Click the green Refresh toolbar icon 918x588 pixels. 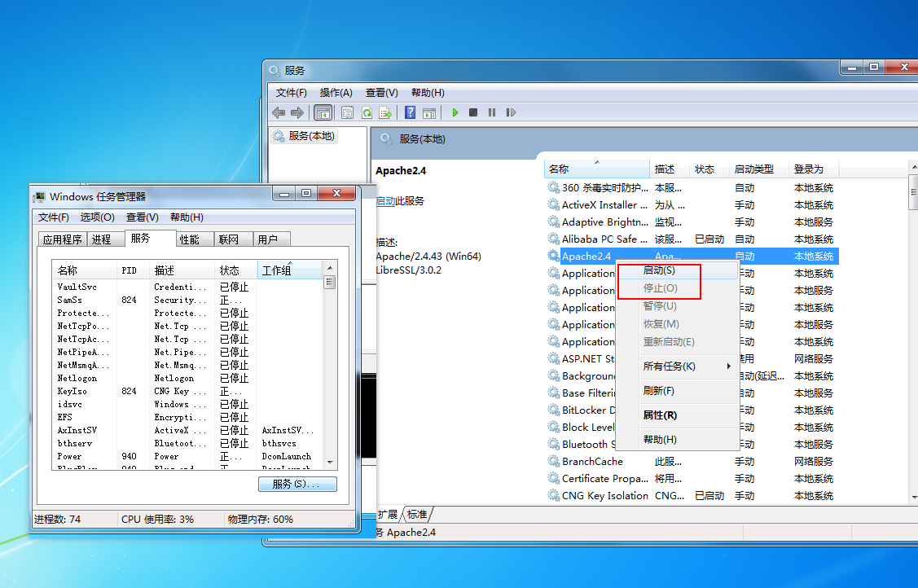pyautogui.click(x=367, y=112)
